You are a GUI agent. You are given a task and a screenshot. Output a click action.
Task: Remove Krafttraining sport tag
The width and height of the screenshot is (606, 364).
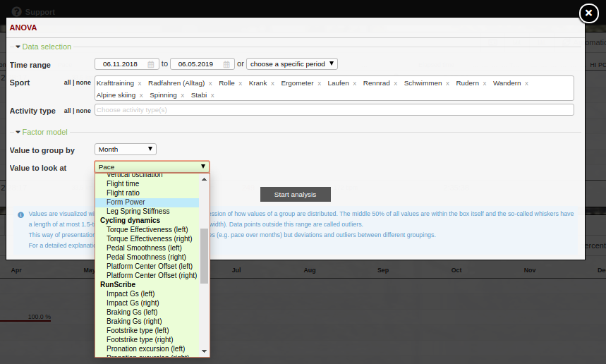pyautogui.click(x=140, y=83)
